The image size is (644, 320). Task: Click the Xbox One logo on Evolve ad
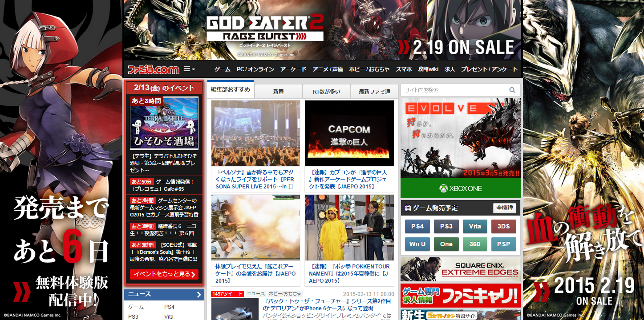coord(460,188)
